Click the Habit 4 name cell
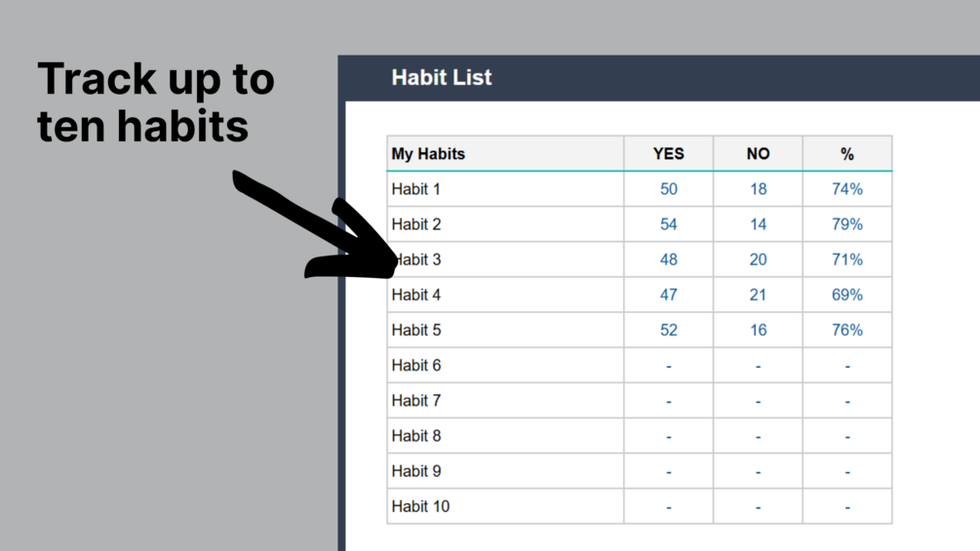The height and width of the screenshot is (551, 980). tap(505, 295)
